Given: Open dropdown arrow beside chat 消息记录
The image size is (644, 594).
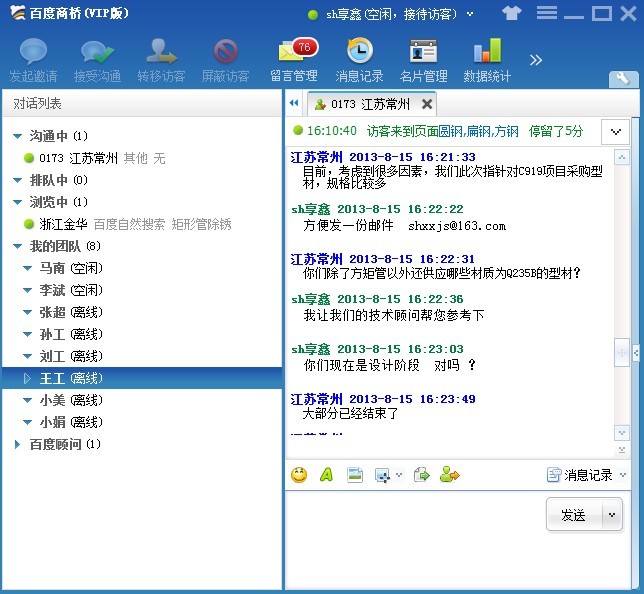Looking at the screenshot, I should [x=623, y=475].
